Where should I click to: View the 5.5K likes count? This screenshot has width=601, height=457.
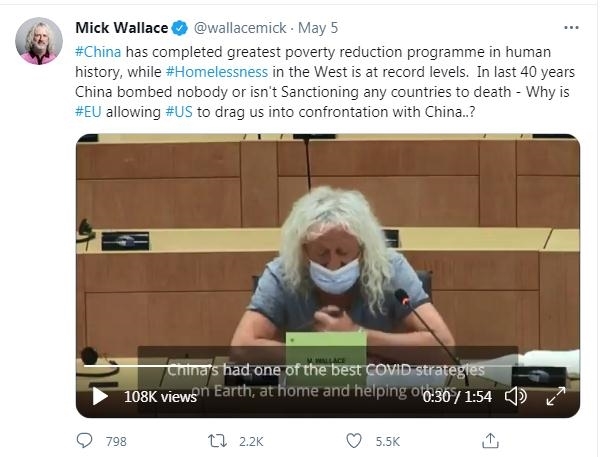pos(388,441)
